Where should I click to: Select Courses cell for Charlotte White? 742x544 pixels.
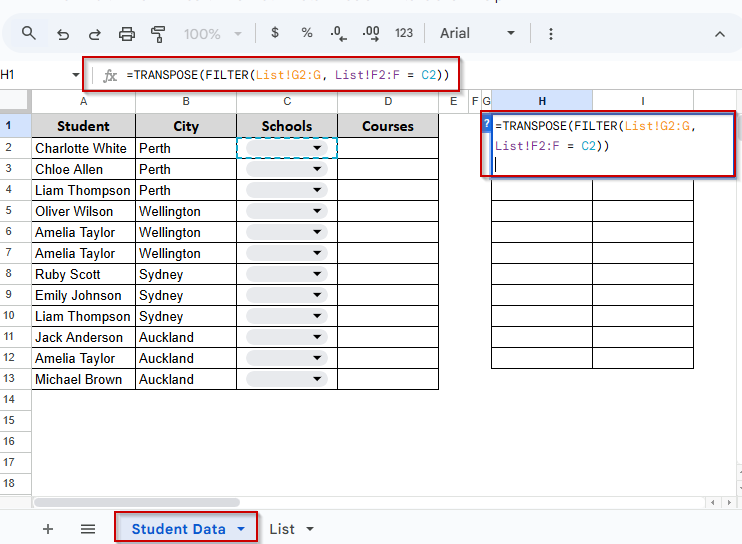(388, 148)
